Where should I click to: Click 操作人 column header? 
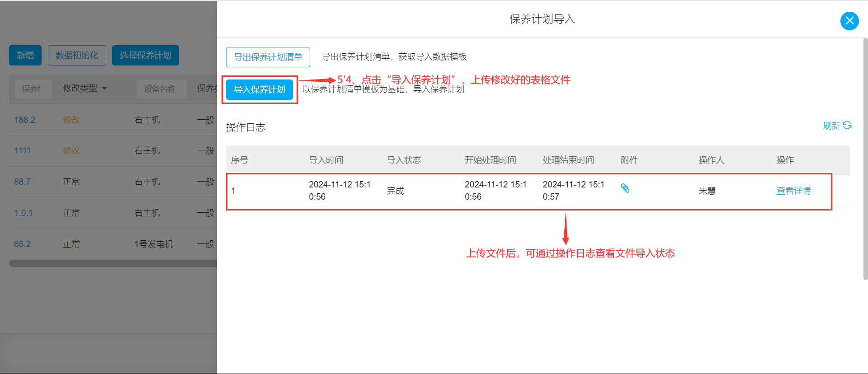[x=712, y=160]
